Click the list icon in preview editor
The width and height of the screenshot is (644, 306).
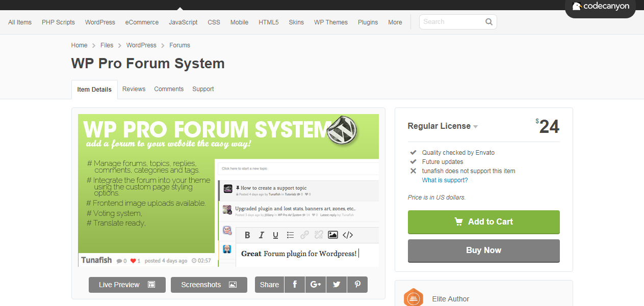(x=290, y=235)
